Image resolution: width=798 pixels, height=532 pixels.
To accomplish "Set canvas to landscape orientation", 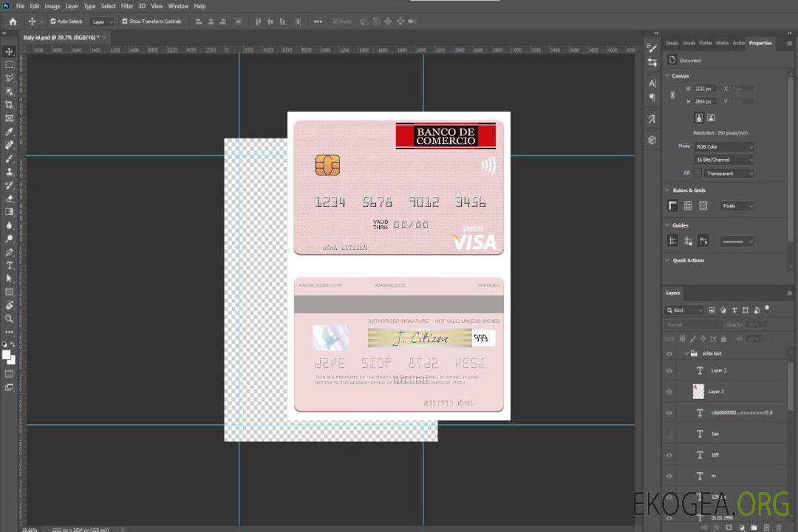I will pos(711,117).
